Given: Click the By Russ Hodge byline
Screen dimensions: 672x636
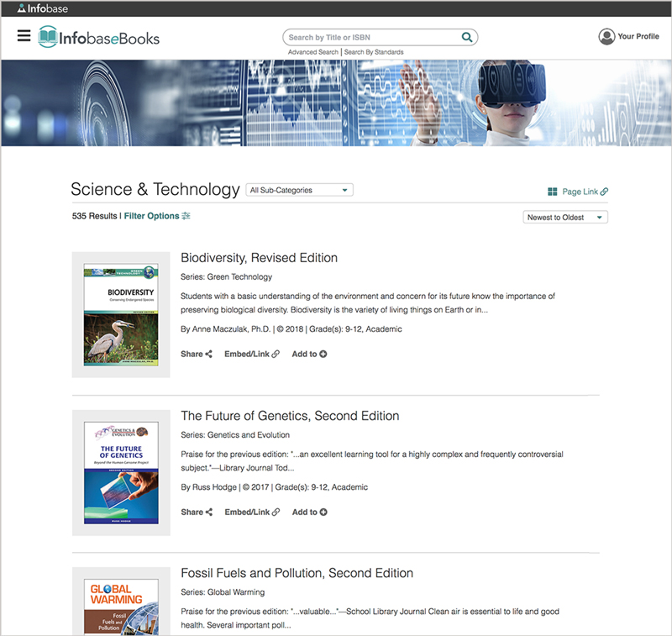Looking at the screenshot, I should [x=208, y=487].
